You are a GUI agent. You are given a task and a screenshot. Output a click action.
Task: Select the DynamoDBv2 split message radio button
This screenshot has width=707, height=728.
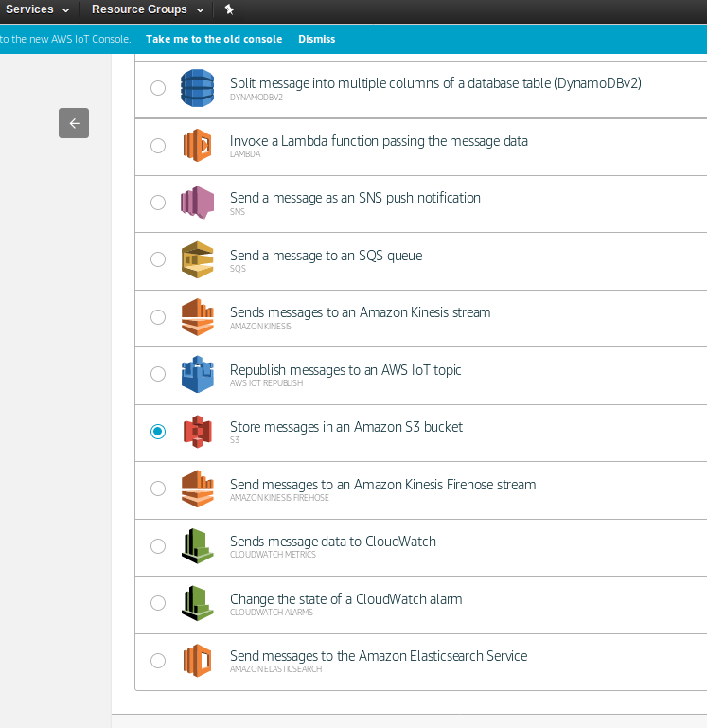(158, 88)
